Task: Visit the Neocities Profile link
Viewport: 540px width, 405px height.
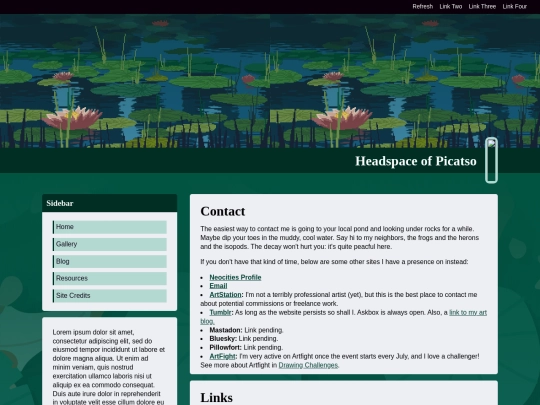Action: [235, 277]
